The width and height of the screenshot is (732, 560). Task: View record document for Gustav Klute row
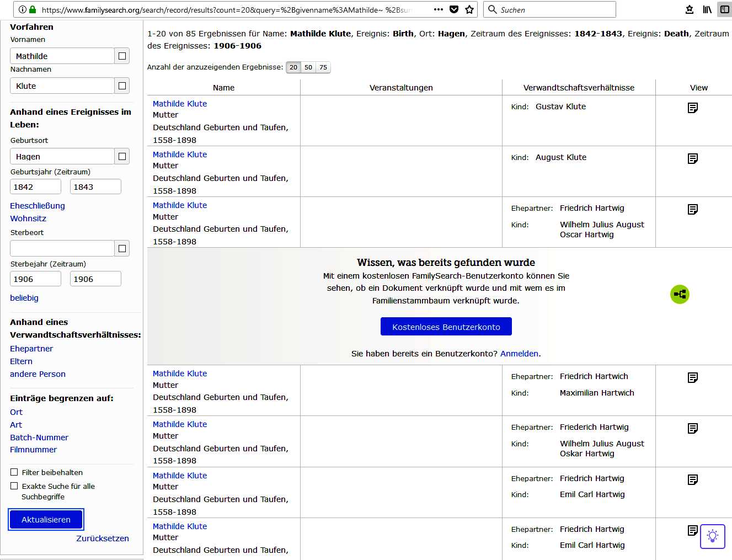[x=693, y=108]
